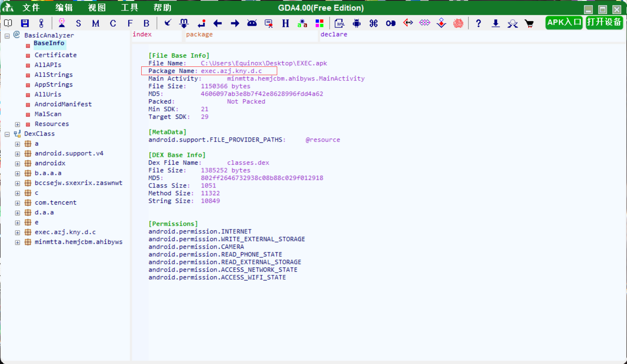This screenshot has height=364, width=627.
Task: Click the chain link toolbar icon
Action: 42,23
